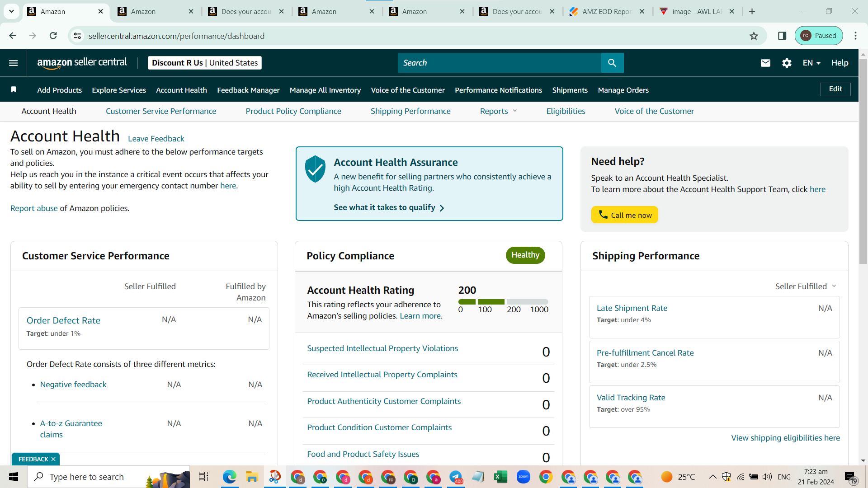Switch to Product Policy Compliance tab
868x488 pixels.
click(293, 111)
